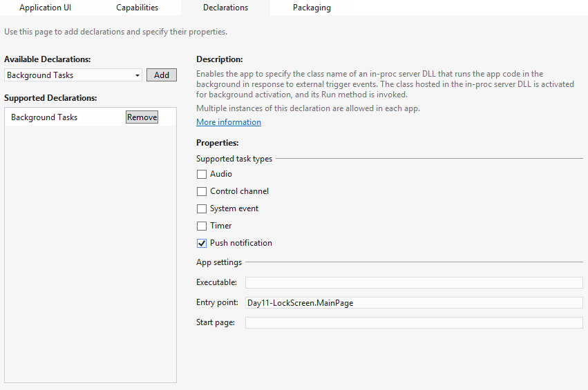This screenshot has height=390, width=588.
Task: Select Background Tasks in Supported Declarations
Action: [x=44, y=117]
